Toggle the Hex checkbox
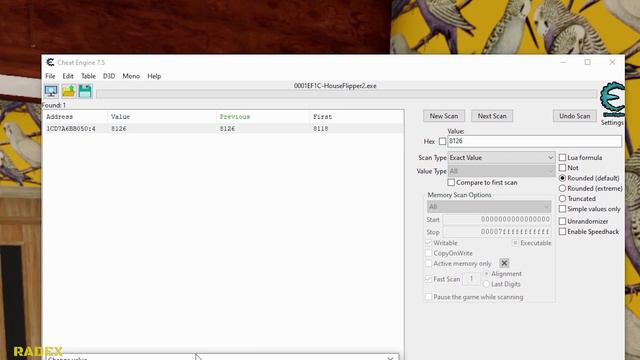This screenshot has width=640, height=360. pyautogui.click(x=442, y=141)
